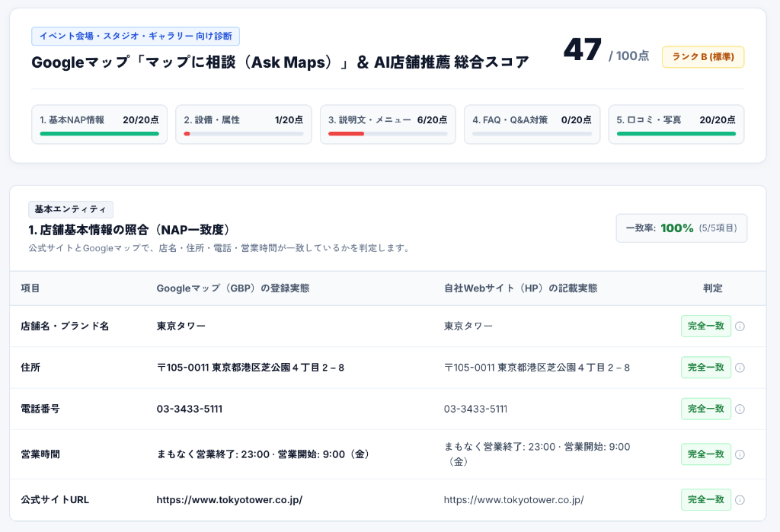Click the イベント会場・スタジオ・ギャラリー 向け診断 tag
This screenshot has height=532, width=780.
(136, 37)
